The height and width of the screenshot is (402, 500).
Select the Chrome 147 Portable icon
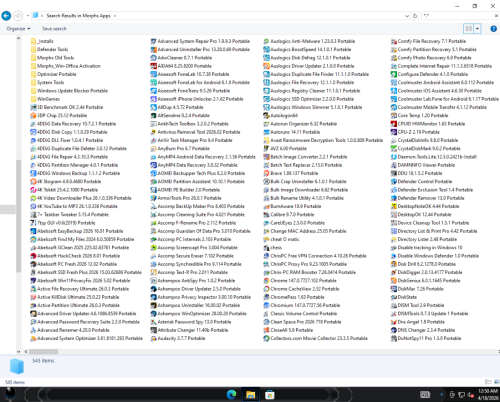[266, 280]
